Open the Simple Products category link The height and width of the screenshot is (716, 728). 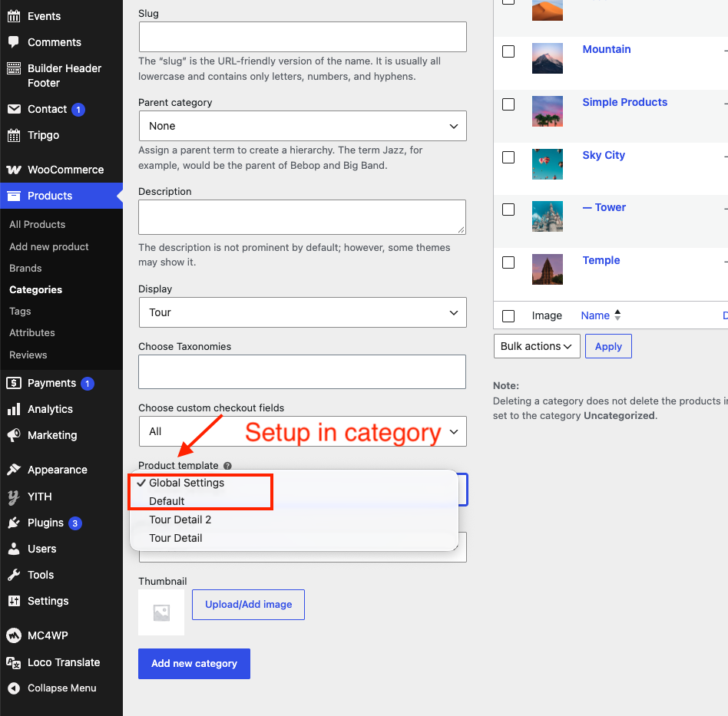click(x=625, y=102)
